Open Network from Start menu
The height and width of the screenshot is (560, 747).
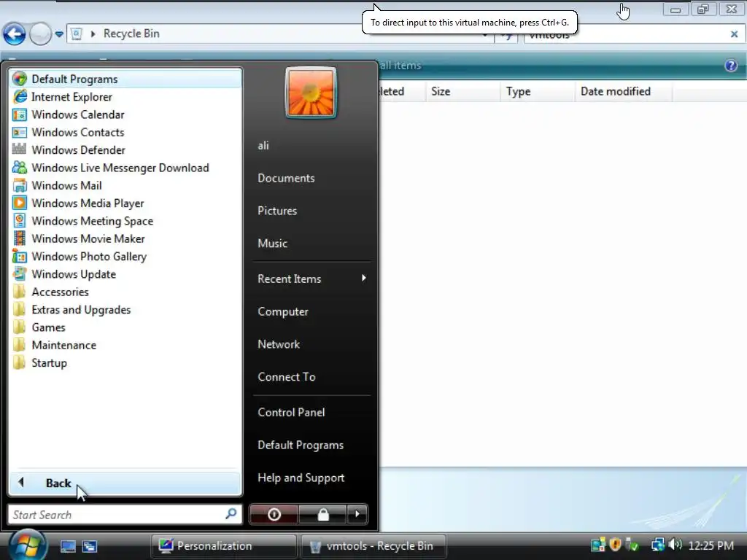(x=279, y=344)
